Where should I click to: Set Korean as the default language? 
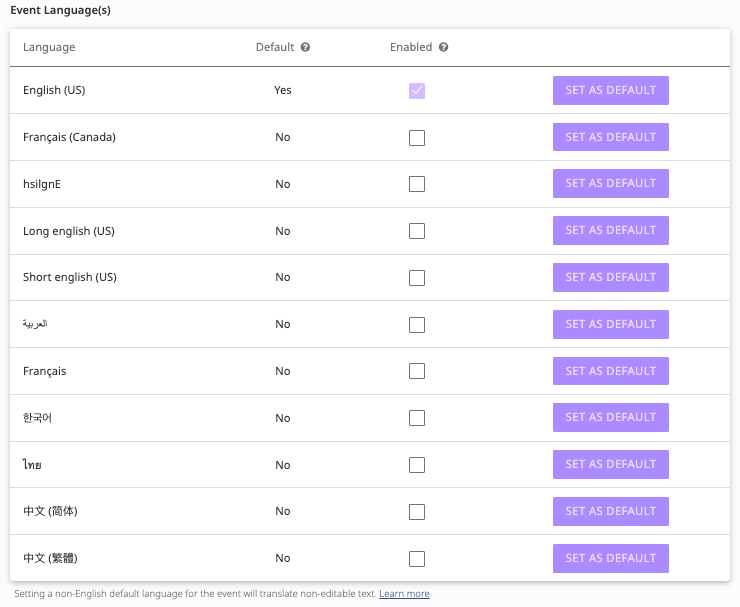coord(610,417)
